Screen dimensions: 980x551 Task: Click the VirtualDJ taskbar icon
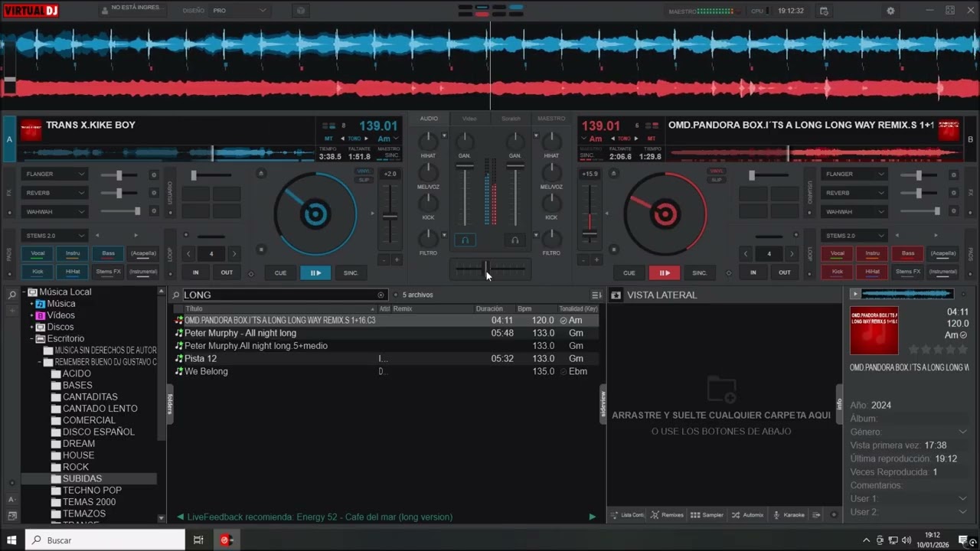[226, 540]
